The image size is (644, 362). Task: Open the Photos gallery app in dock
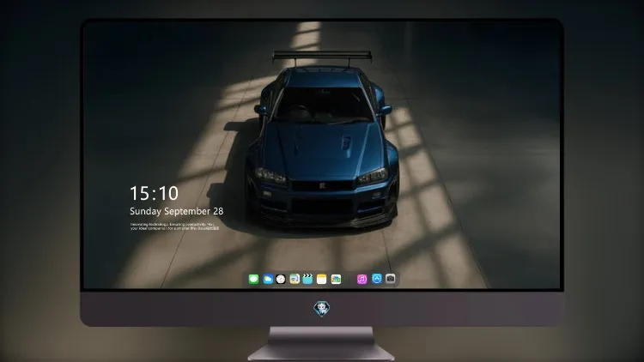(x=336, y=280)
